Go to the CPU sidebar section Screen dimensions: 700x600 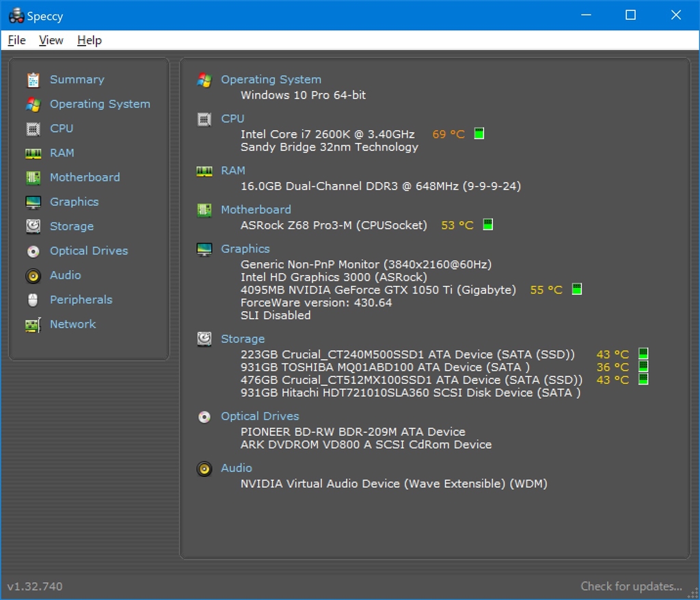[x=61, y=129]
